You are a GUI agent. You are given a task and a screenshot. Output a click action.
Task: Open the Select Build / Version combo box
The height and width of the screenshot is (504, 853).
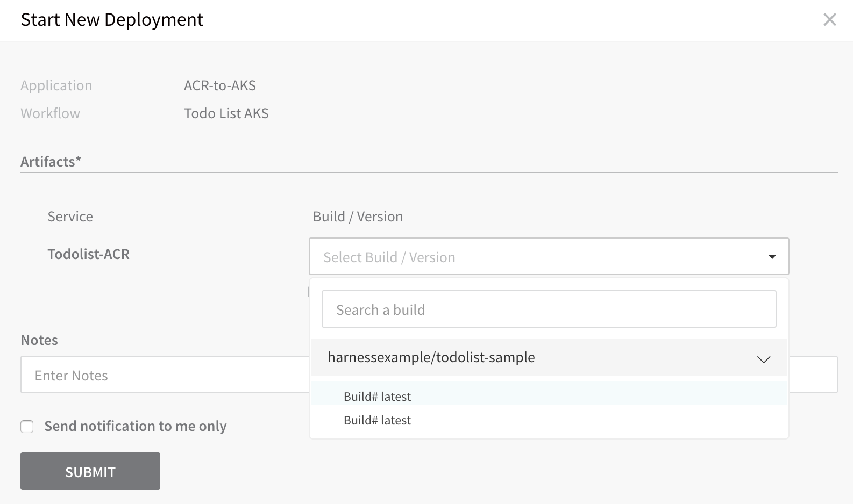point(549,257)
